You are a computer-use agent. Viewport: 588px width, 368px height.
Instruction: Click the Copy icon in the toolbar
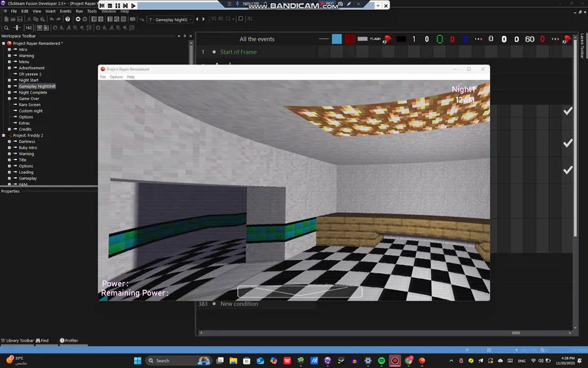36,19
